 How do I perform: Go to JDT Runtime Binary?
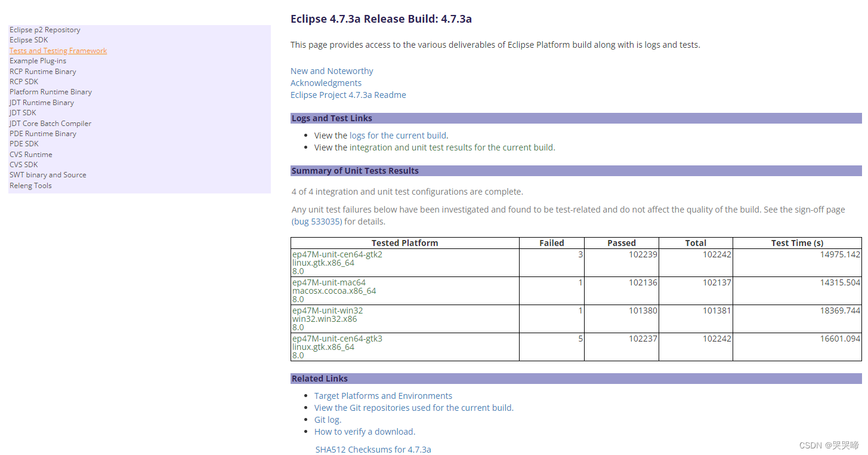[42, 103]
